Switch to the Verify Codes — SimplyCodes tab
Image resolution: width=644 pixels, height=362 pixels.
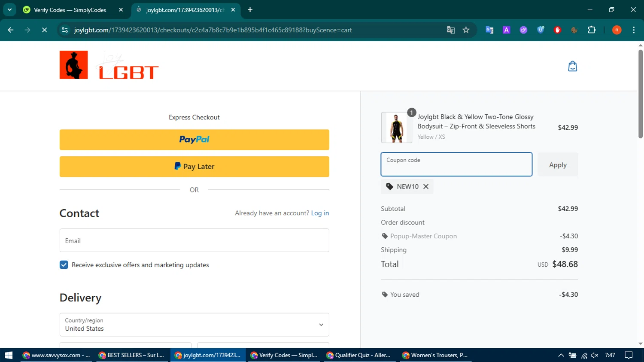tap(70, 10)
